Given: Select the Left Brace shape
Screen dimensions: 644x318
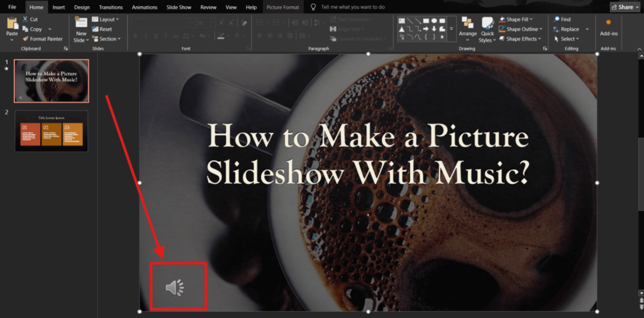Looking at the screenshot, I should tap(426, 37).
